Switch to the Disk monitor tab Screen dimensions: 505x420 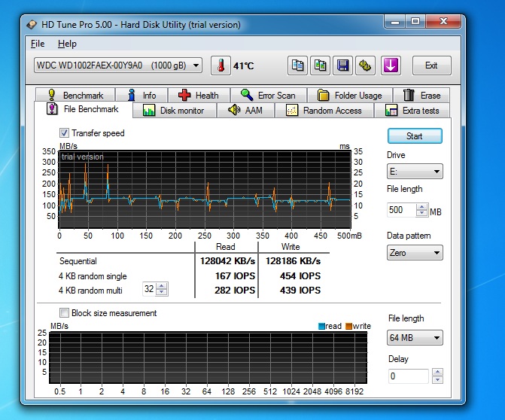(x=175, y=111)
